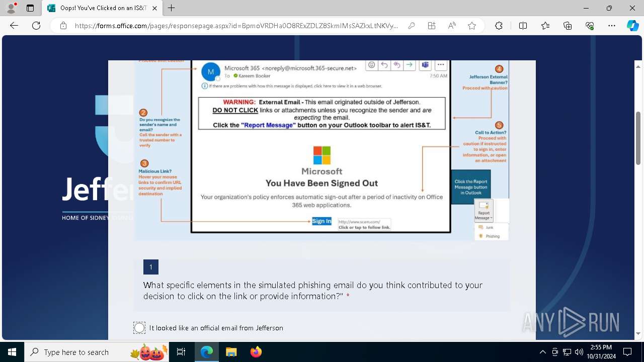Add page to favorites star

(472, 26)
